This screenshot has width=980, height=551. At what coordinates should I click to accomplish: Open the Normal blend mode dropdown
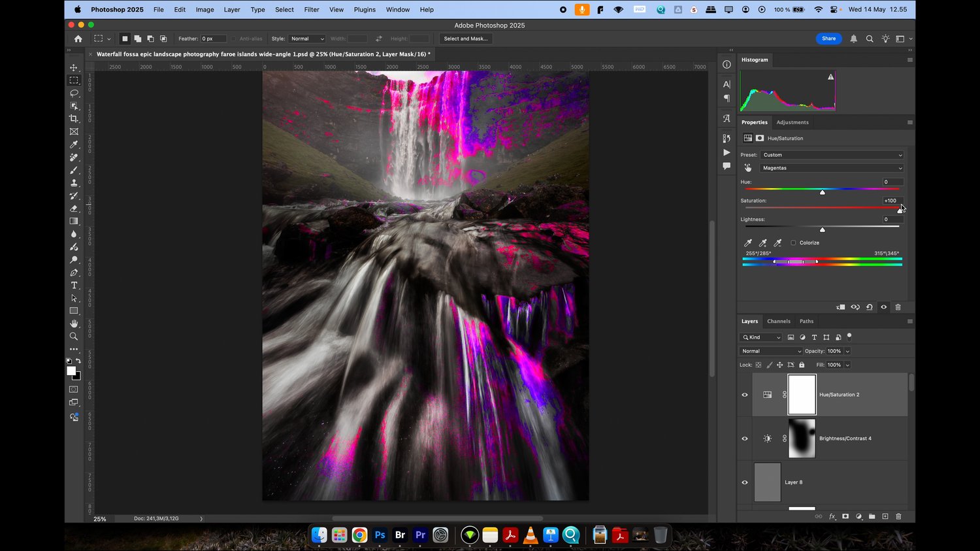(771, 351)
